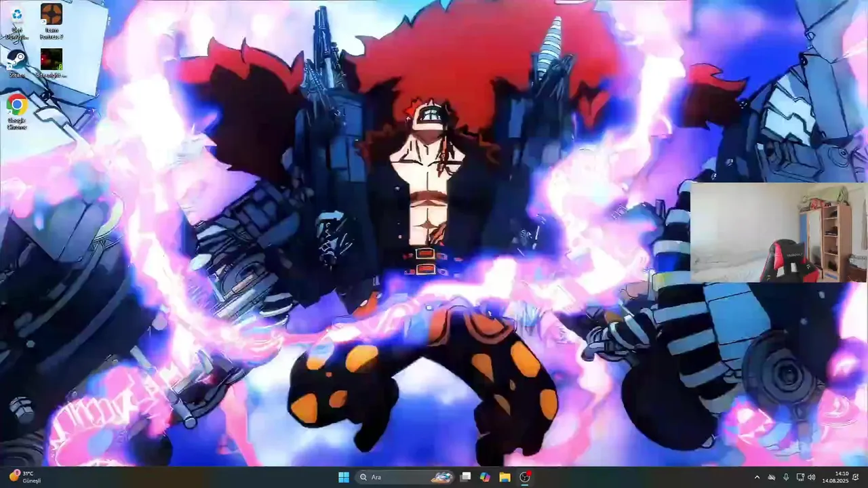Click the cloud sync tray icon

tap(771, 477)
